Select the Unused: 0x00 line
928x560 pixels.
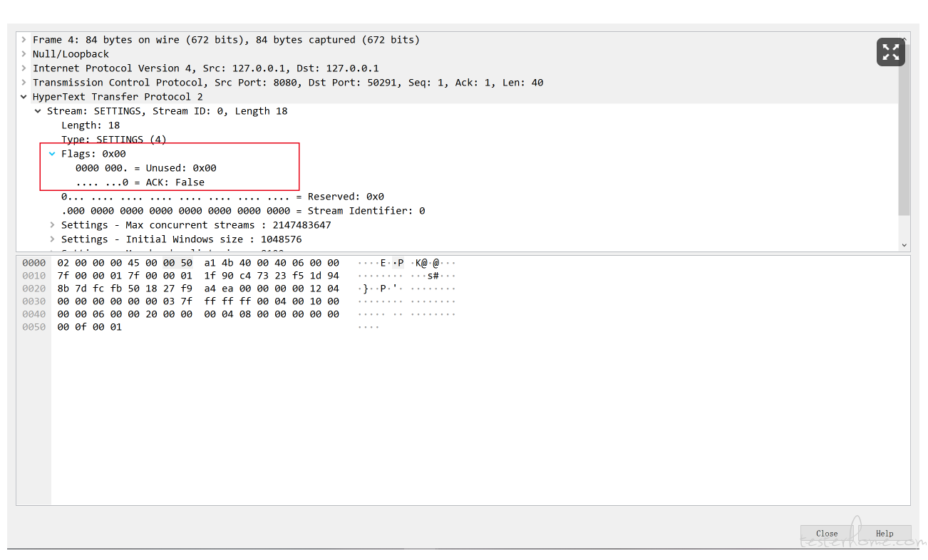coord(145,168)
